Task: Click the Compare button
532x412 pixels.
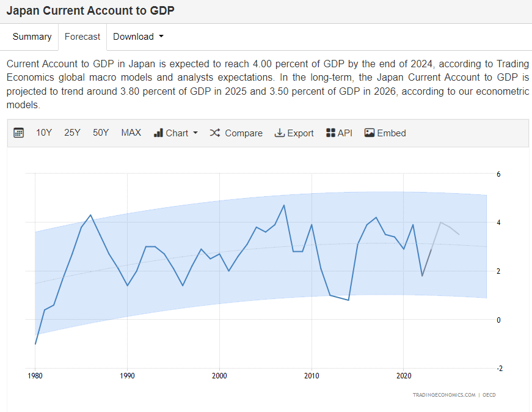Action: click(x=243, y=133)
